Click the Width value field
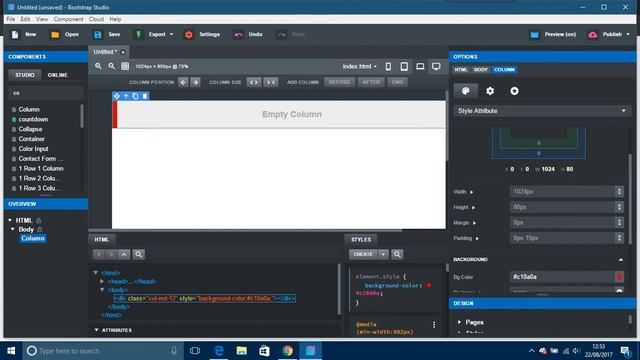 (x=562, y=191)
